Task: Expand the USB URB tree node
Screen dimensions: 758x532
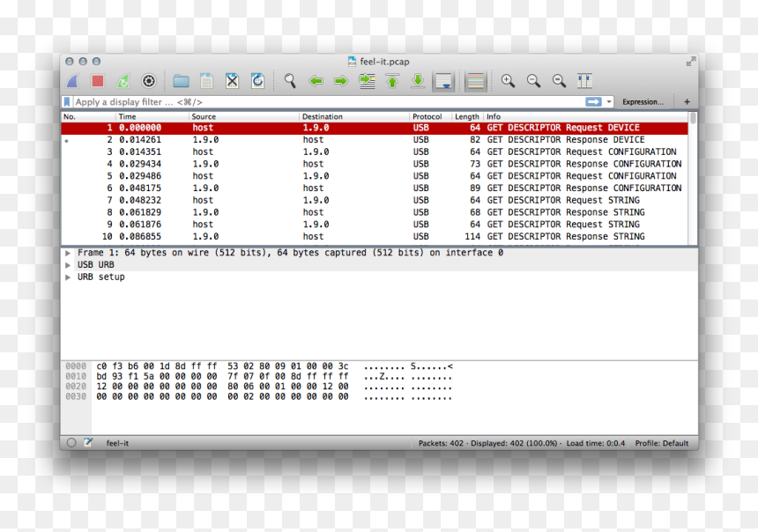Action: [x=68, y=265]
